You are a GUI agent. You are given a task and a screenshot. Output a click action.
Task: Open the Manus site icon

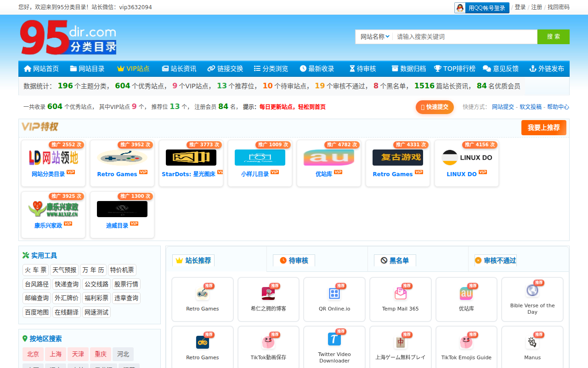532,342
